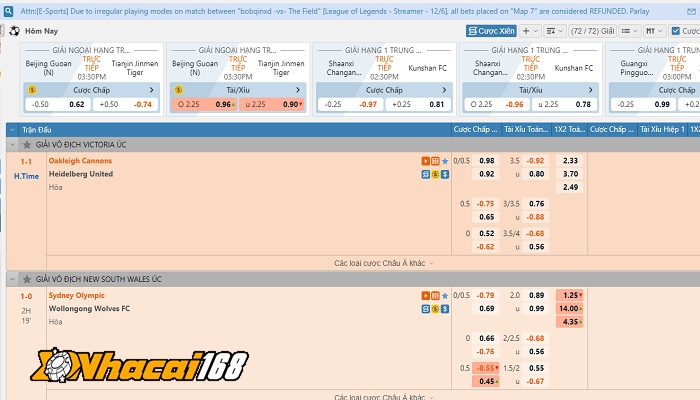Click the blue dollar icon in Wollongong Wolves row
This screenshot has width=700, height=400.
click(x=445, y=309)
